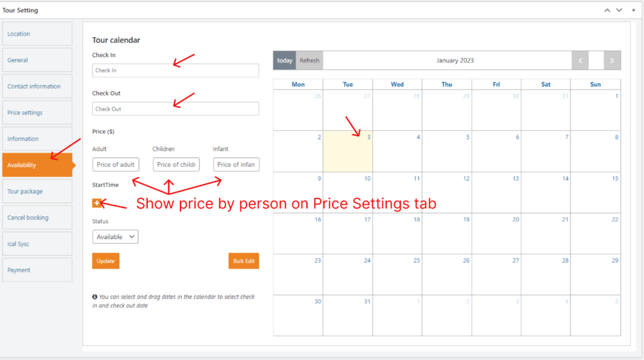Click the Update button

point(106,261)
